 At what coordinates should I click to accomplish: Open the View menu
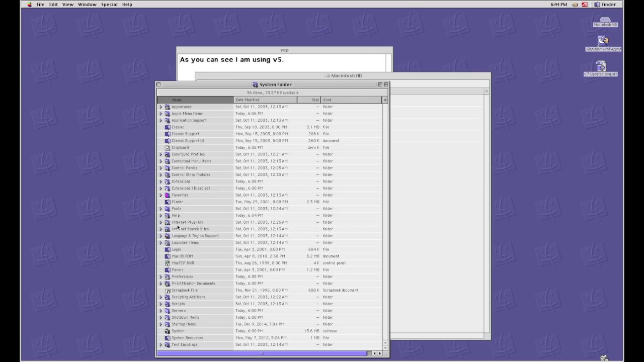click(x=68, y=5)
